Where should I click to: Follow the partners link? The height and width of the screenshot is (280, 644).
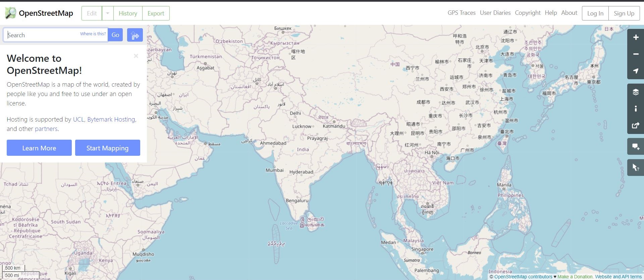tap(46, 129)
